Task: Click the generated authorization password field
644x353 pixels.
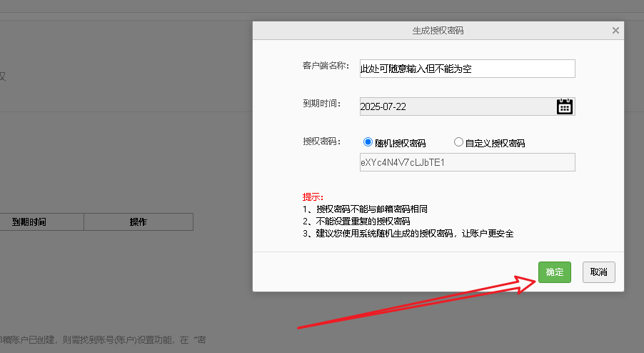Action: coord(467,162)
